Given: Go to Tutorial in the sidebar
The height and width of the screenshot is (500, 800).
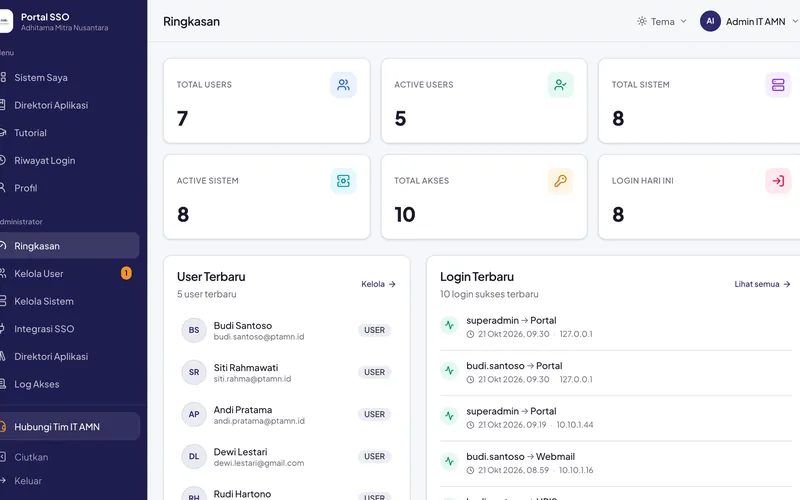Looking at the screenshot, I should [69, 133].
